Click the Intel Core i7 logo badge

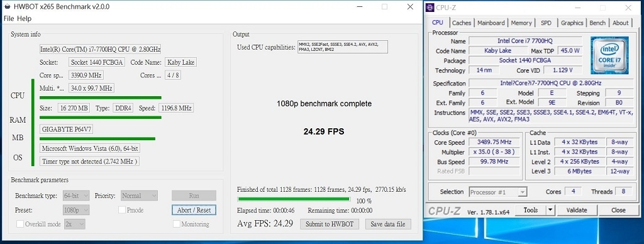coord(609,55)
